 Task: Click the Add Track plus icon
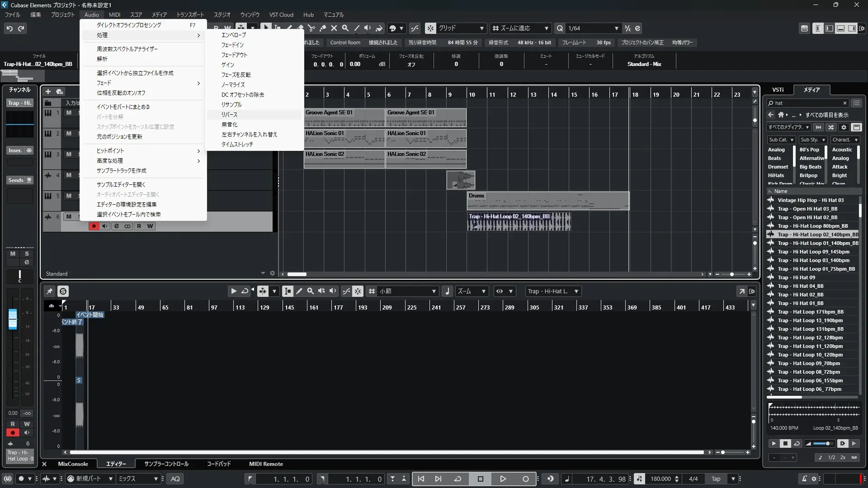(x=48, y=91)
